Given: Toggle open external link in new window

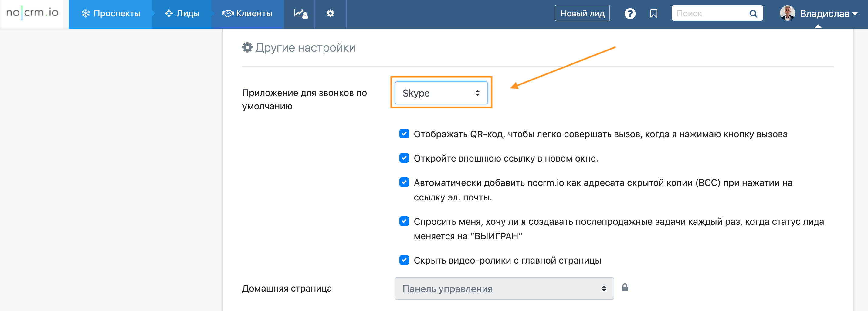Looking at the screenshot, I should pyautogui.click(x=404, y=158).
